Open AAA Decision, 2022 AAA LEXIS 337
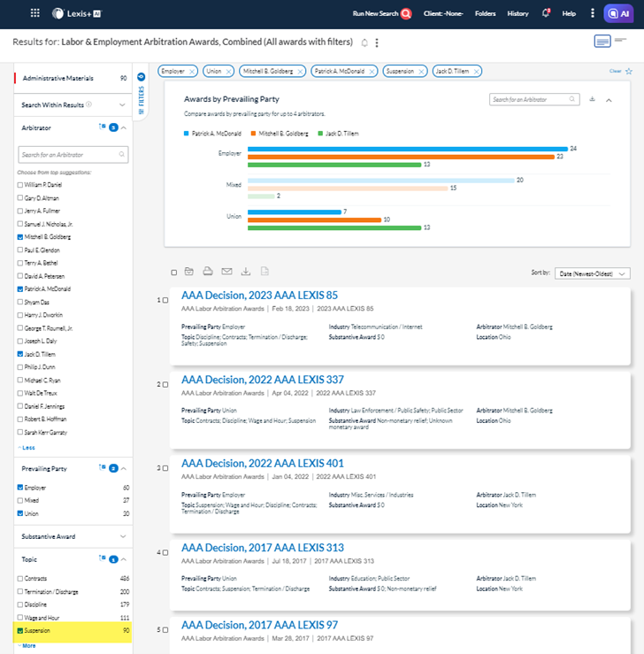The height and width of the screenshot is (654, 644). (x=263, y=380)
